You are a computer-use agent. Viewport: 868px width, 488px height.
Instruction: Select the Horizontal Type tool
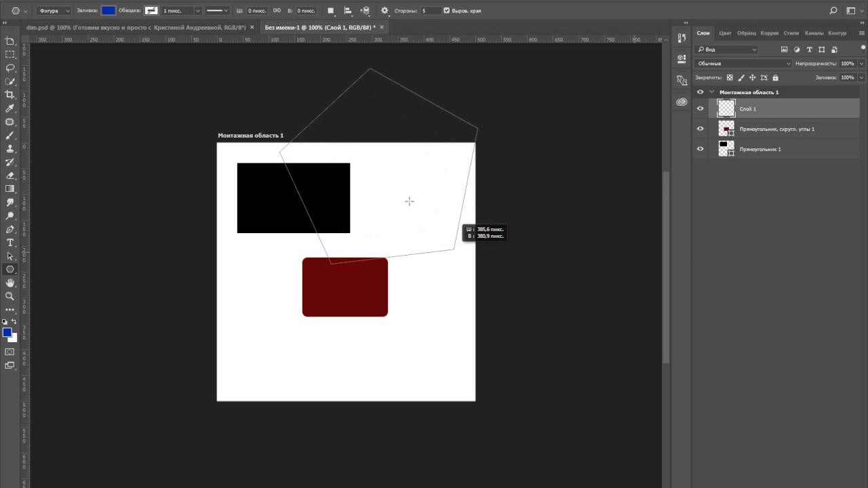[x=10, y=243]
